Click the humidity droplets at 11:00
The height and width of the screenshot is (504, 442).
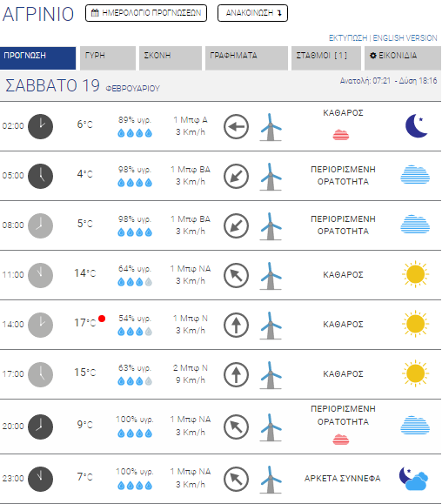click(x=135, y=282)
